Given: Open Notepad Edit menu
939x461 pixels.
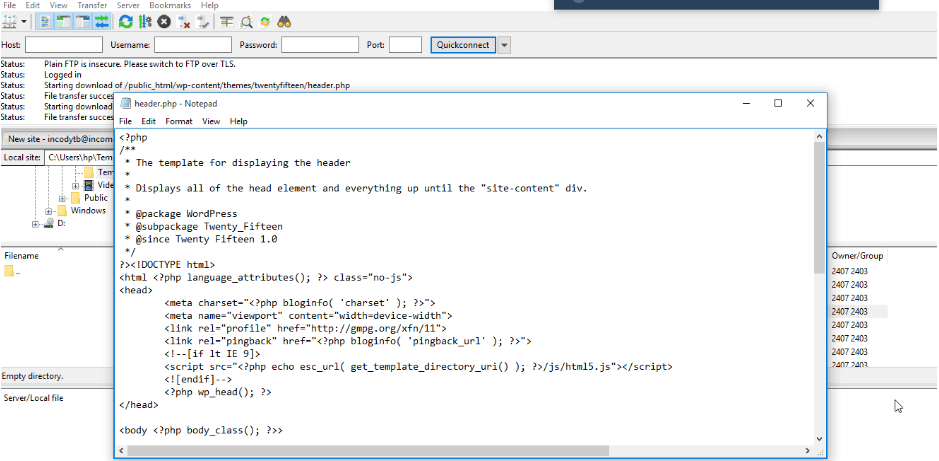Looking at the screenshot, I should click(x=149, y=121).
